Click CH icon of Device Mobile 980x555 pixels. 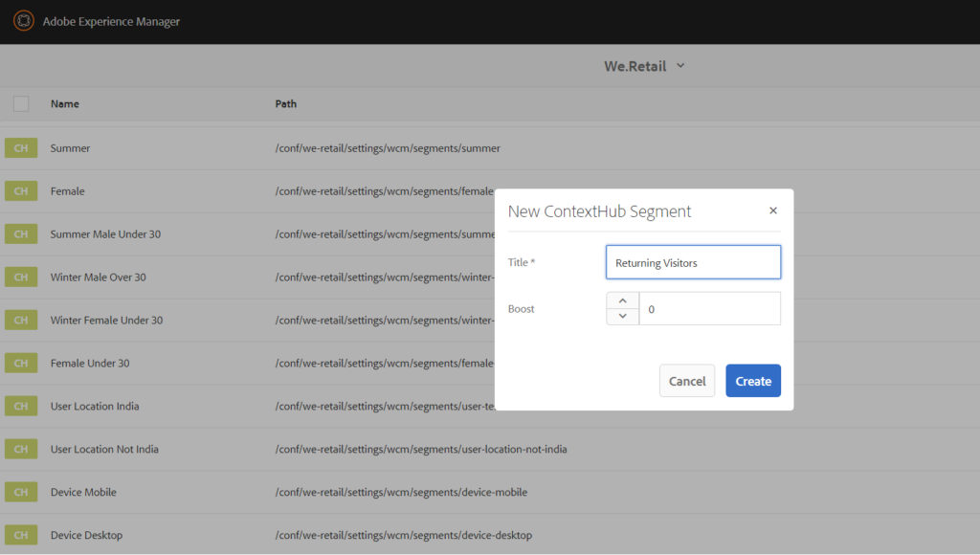pos(21,492)
